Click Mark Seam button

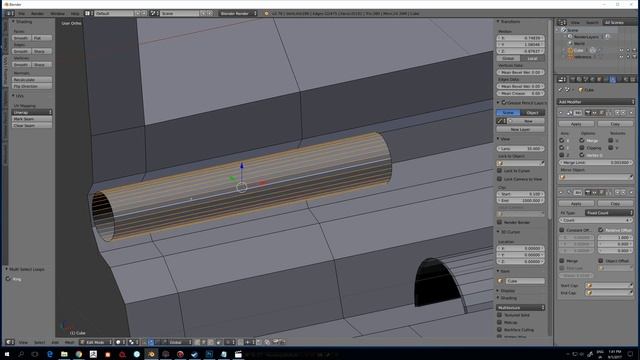pos(32,119)
